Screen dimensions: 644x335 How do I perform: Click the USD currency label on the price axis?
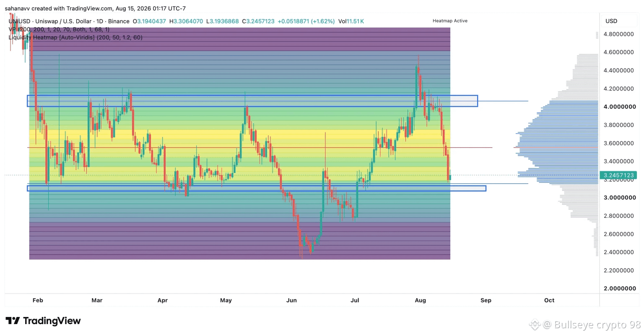pos(611,21)
